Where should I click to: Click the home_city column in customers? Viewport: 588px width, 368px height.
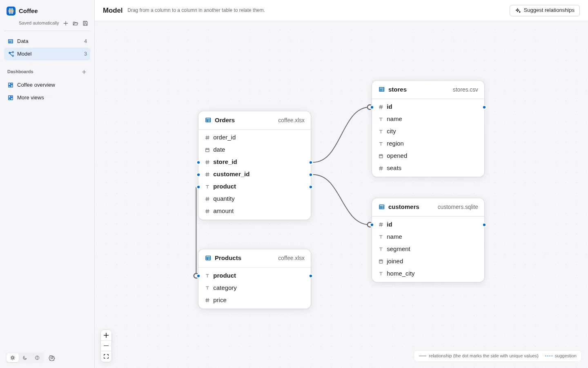click(428, 274)
